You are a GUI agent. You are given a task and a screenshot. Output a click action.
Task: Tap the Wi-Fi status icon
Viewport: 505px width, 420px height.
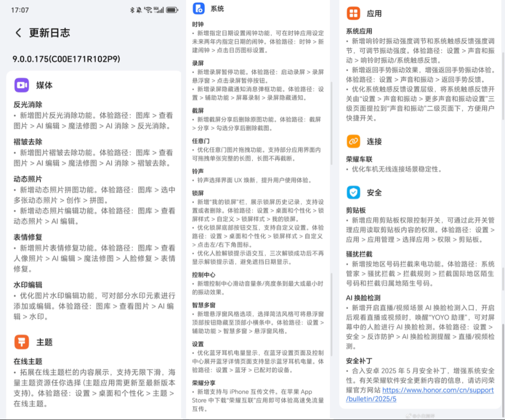148,10
